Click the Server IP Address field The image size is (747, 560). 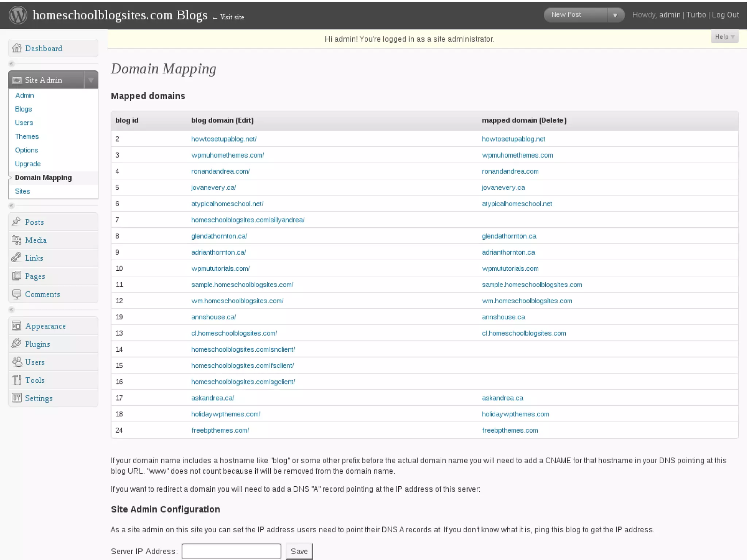click(x=231, y=551)
